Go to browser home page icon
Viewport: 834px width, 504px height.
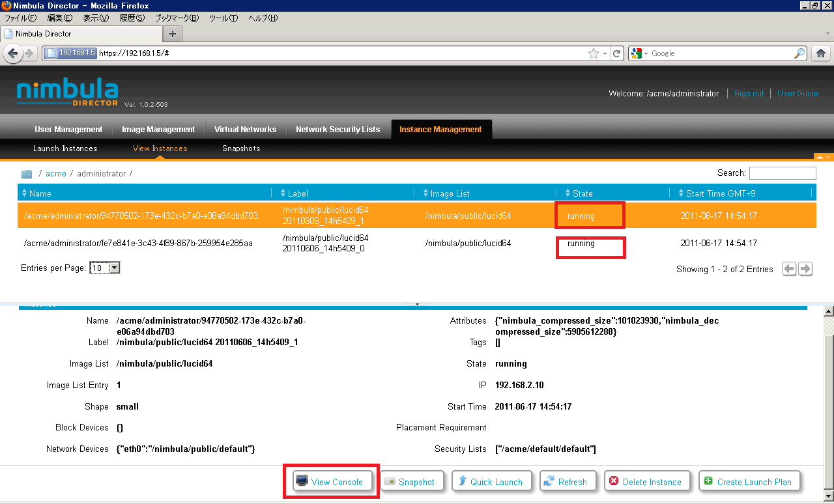[821, 53]
